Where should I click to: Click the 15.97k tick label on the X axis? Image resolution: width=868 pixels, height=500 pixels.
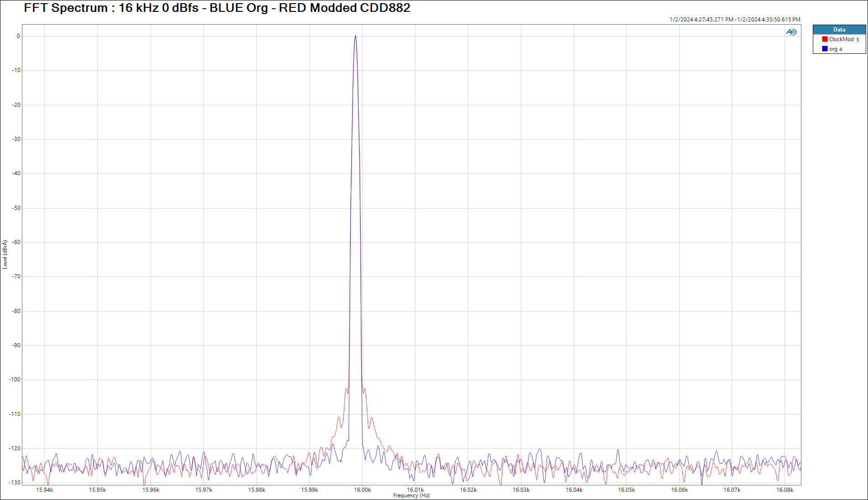point(204,490)
